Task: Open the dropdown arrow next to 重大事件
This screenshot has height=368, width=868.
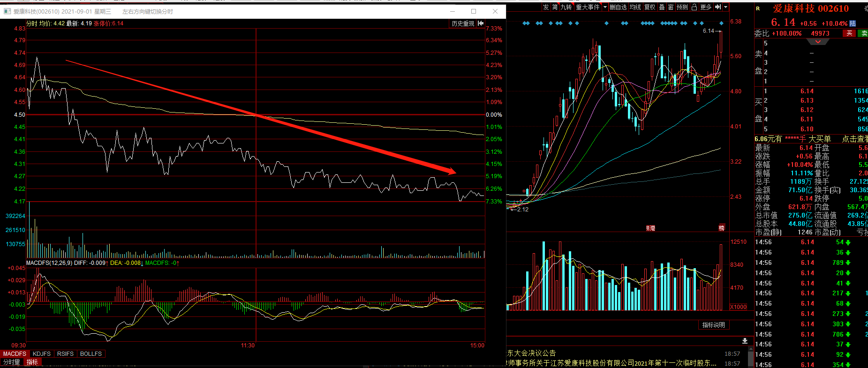Action: [x=605, y=7]
